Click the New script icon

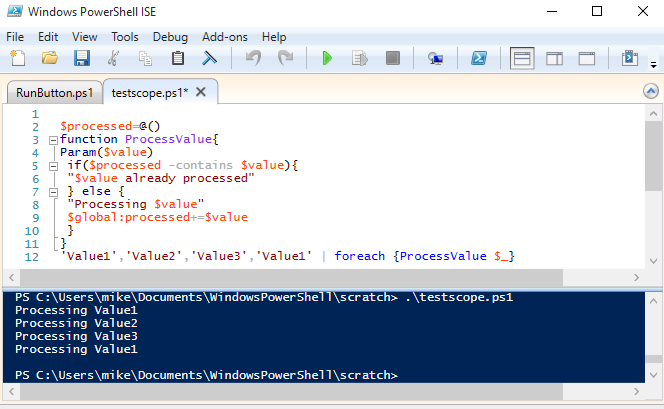(x=17, y=58)
